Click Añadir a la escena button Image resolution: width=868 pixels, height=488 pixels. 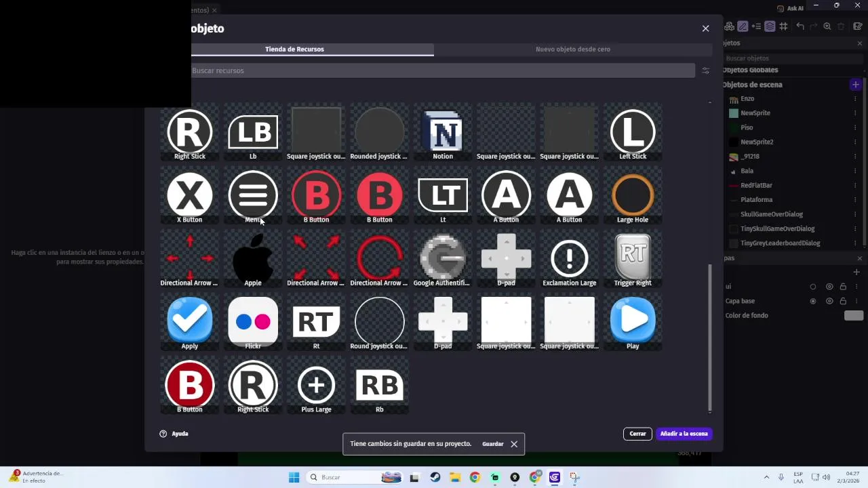click(x=684, y=434)
